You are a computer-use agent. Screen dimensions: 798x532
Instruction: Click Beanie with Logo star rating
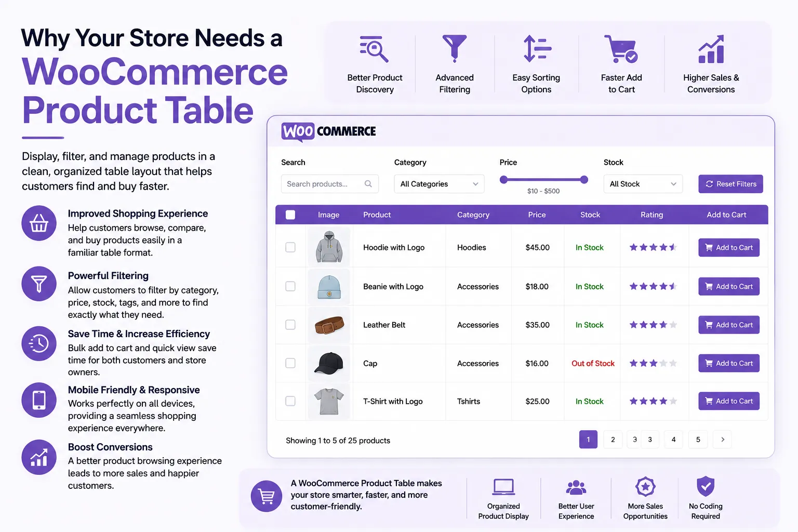(x=653, y=286)
